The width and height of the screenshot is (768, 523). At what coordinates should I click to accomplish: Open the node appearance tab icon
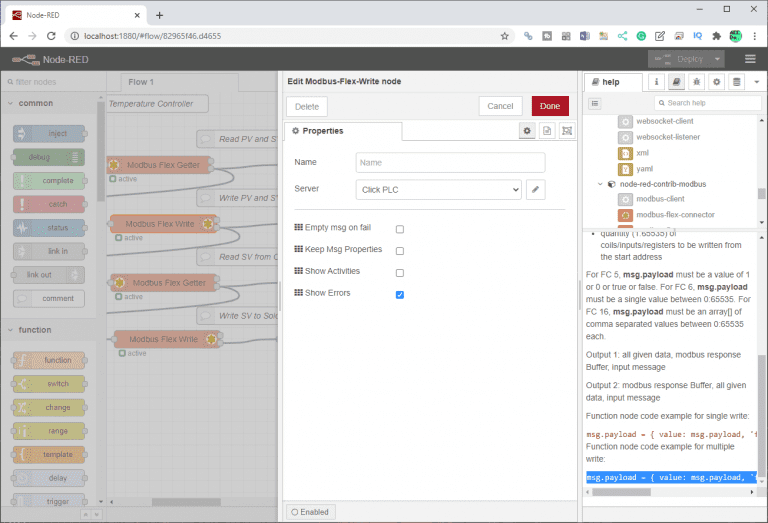coord(567,131)
